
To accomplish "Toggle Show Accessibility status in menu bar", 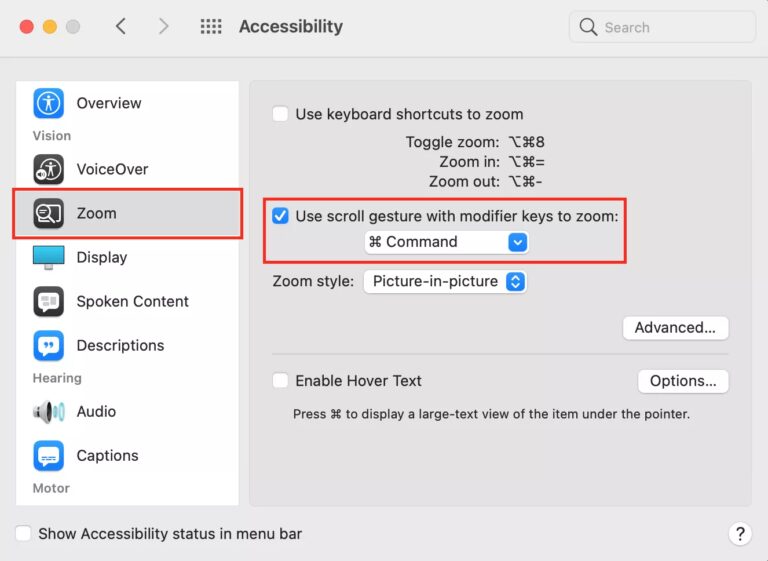I will 24,534.
